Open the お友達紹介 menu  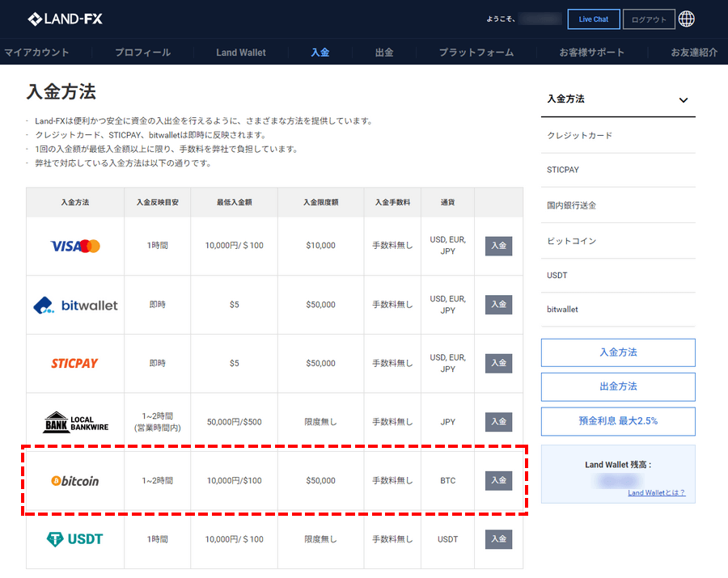(x=694, y=53)
